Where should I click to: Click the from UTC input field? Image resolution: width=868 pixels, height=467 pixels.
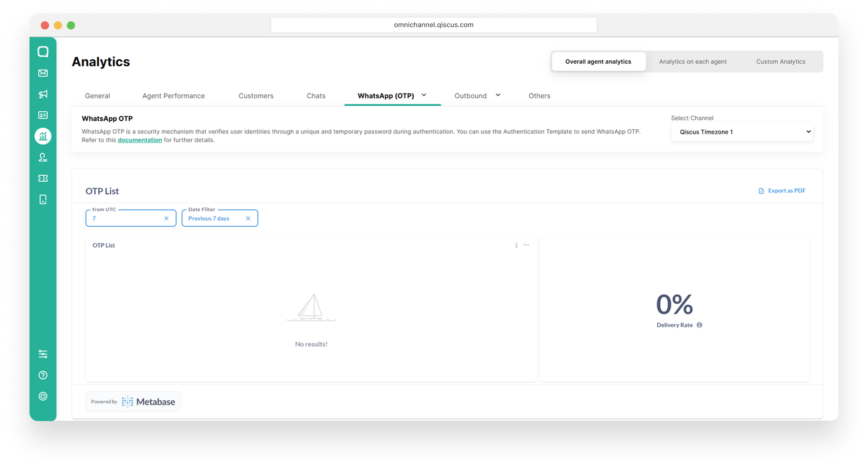[131, 218]
